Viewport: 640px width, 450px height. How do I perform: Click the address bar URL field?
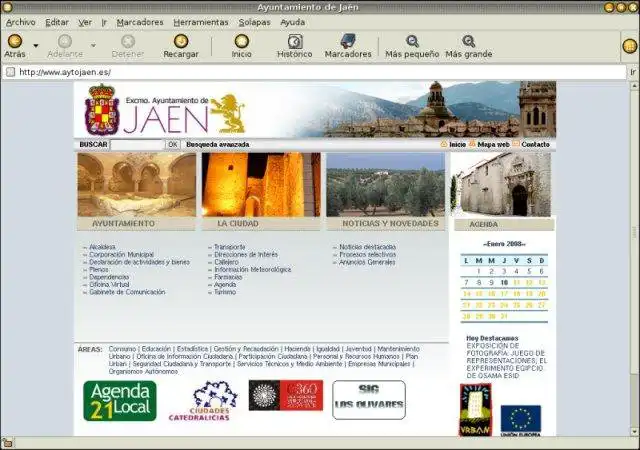click(x=314, y=72)
